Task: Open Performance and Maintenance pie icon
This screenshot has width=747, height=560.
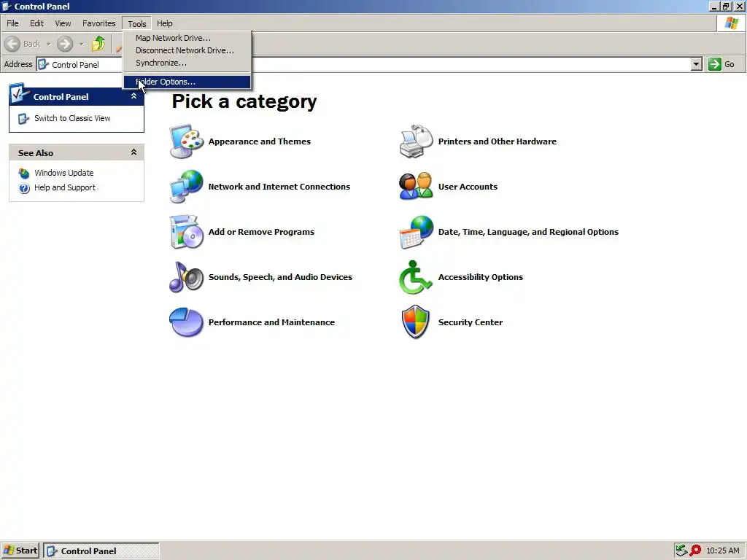Action: pyautogui.click(x=187, y=322)
